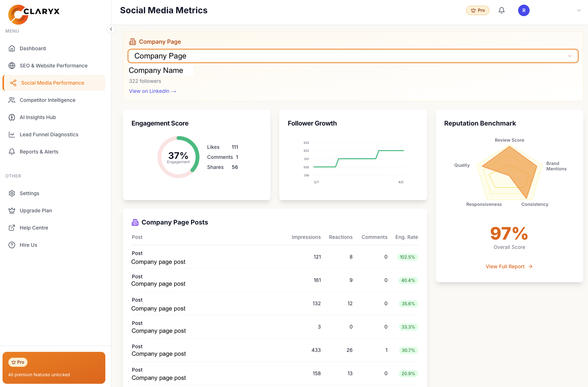Open Competitor Intelligence menu item

click(47, 100)
